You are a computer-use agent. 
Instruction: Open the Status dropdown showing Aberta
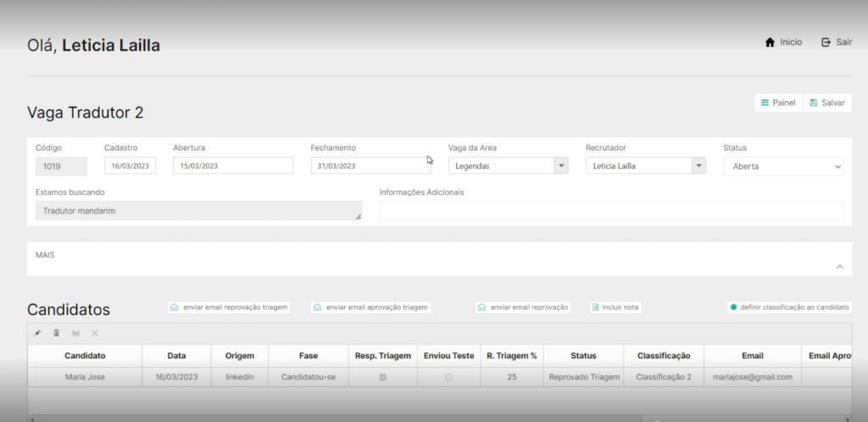[783, 166]
